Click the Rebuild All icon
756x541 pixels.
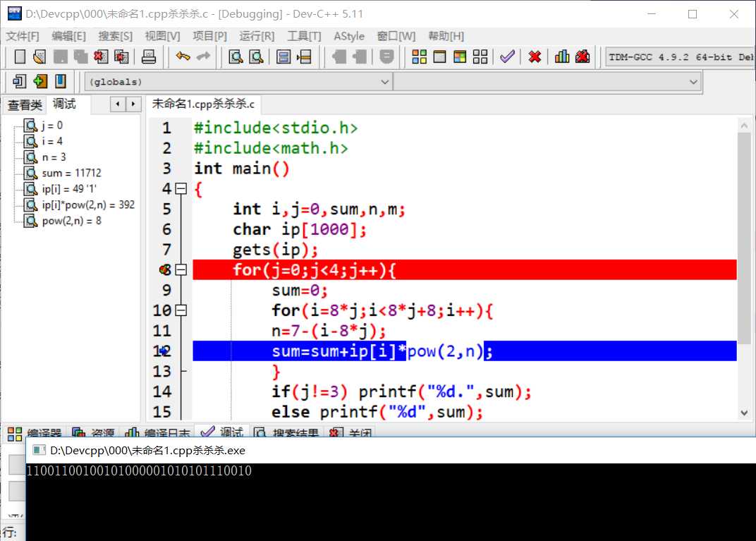tap(480, 57)
